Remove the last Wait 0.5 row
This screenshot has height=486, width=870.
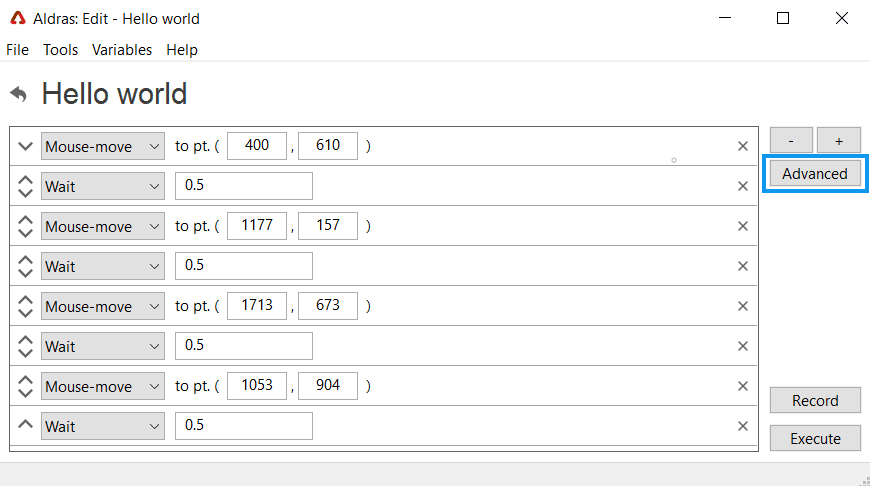click(x=742, y=426)
